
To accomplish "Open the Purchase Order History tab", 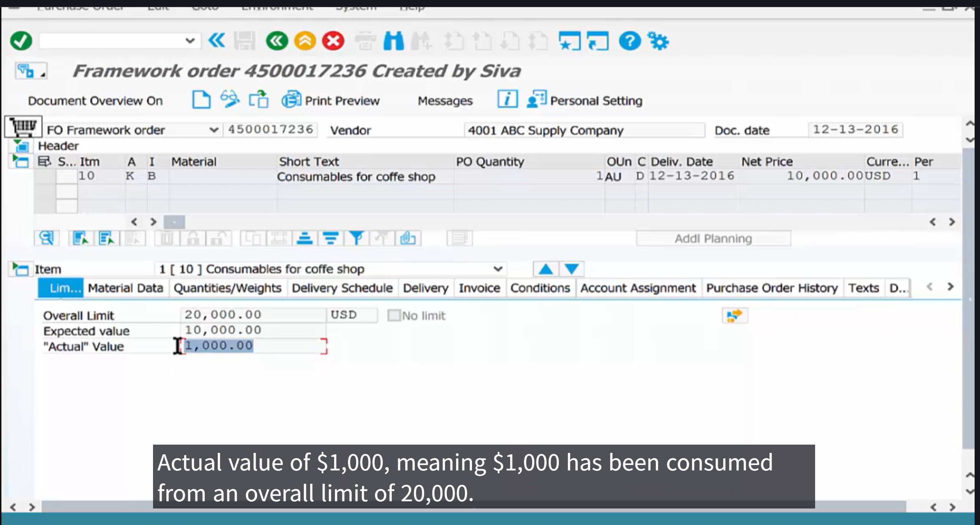I will 772,288.
